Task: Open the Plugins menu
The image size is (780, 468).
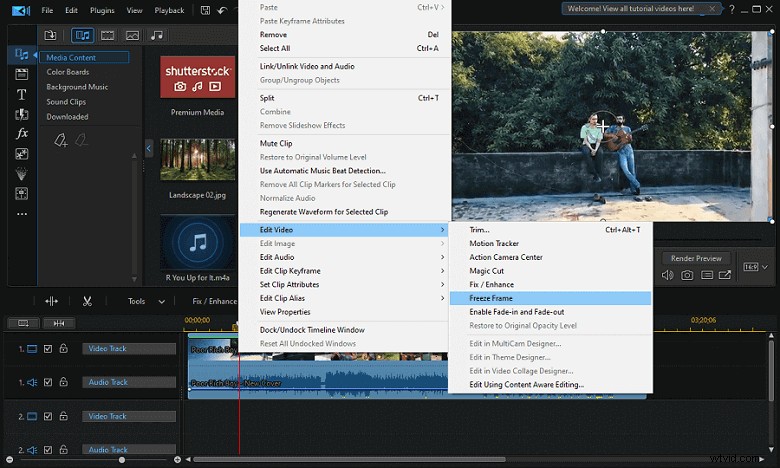Action: point(102,10)
